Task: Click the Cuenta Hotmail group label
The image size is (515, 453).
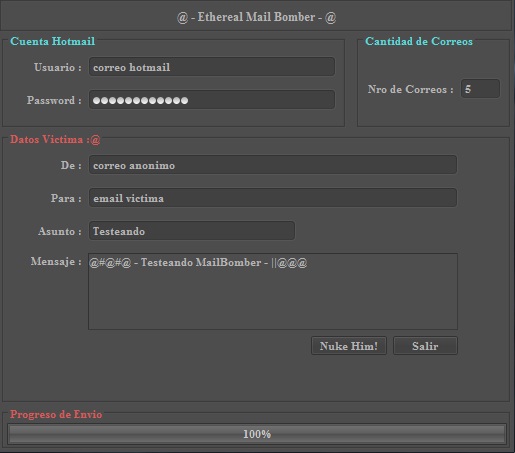Action: [52, 41]
